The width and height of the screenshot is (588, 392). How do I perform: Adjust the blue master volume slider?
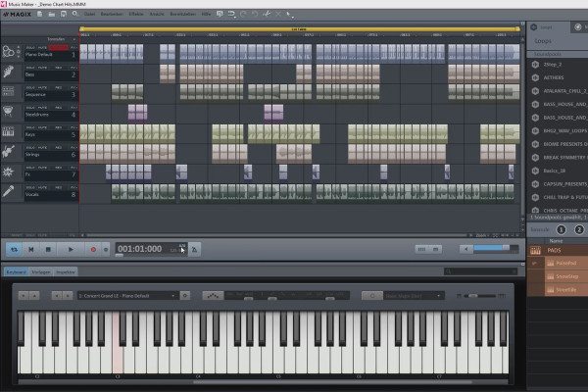(496, 248)
